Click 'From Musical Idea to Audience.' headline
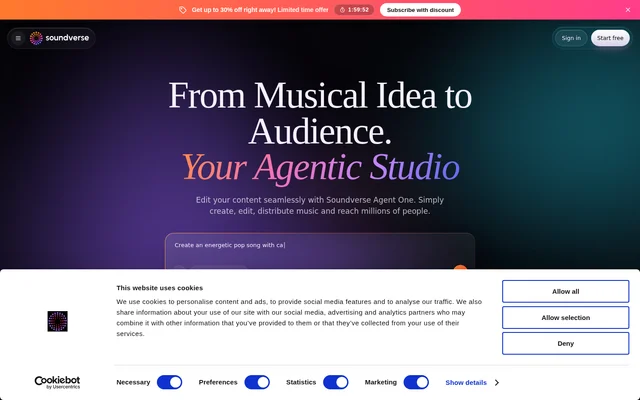640x400 pixels. click(320, 113)
